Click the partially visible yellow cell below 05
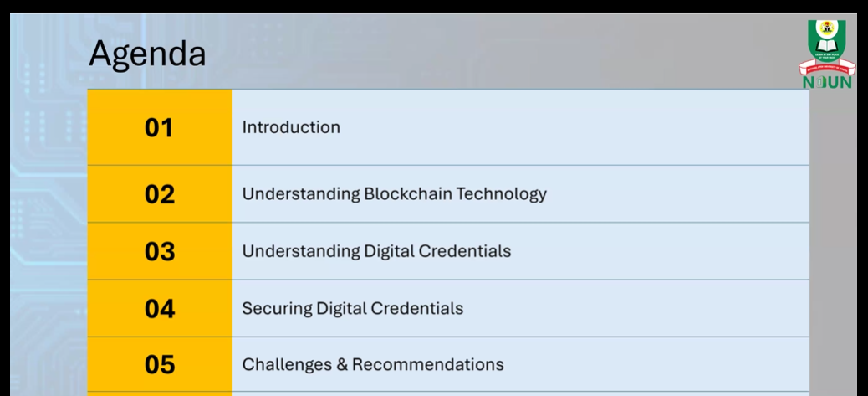Image resolution: width=868 pixels, height=396 pixels. [160, 393]
